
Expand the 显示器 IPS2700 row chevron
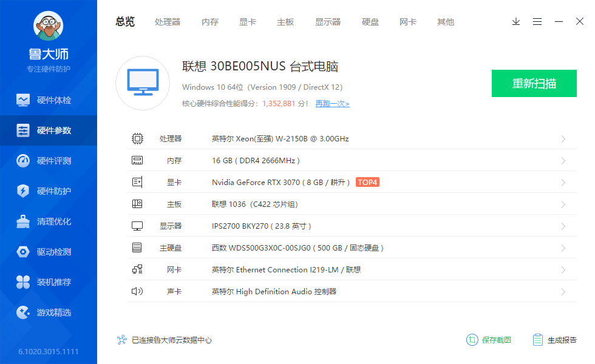coord(563,226)
